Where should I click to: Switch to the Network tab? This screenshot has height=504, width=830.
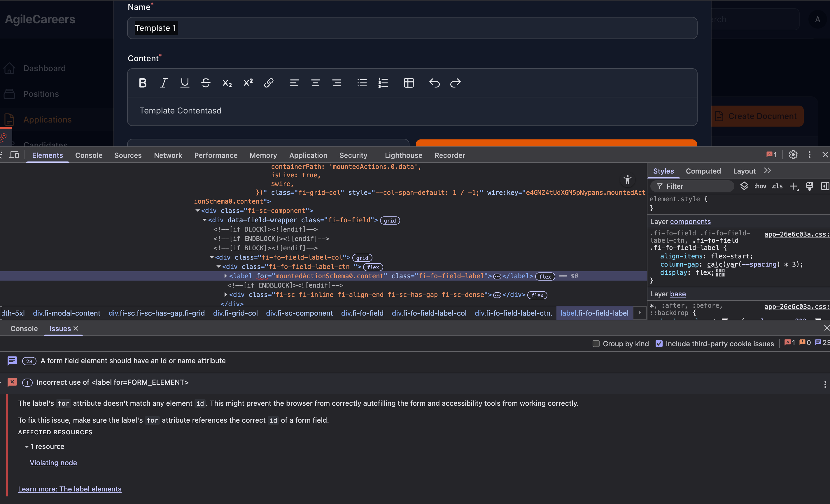pyautogui.click(x=168, y=155)
